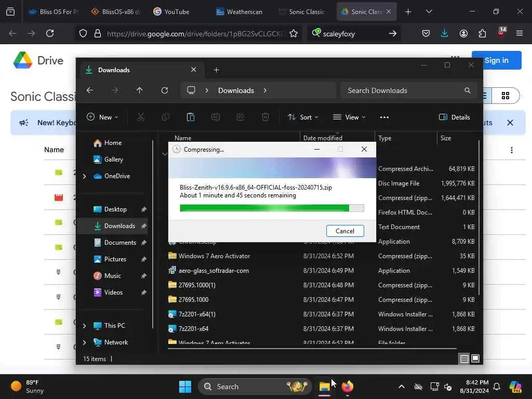
Task: Switch to BlissOS-x86 browser tab
Action: [116, 11]
